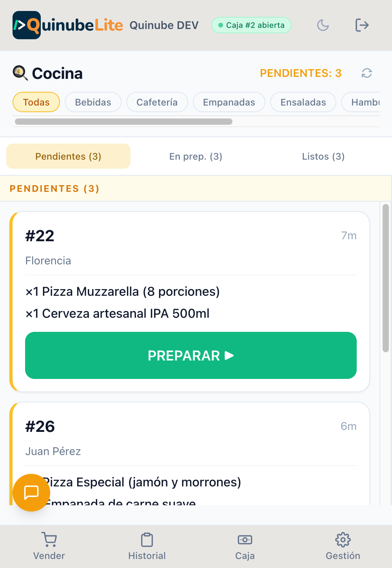Screen dimensions: 392x568
Task: Switch to the En prep. (3) tab
Action: click(x=196, y=156)
